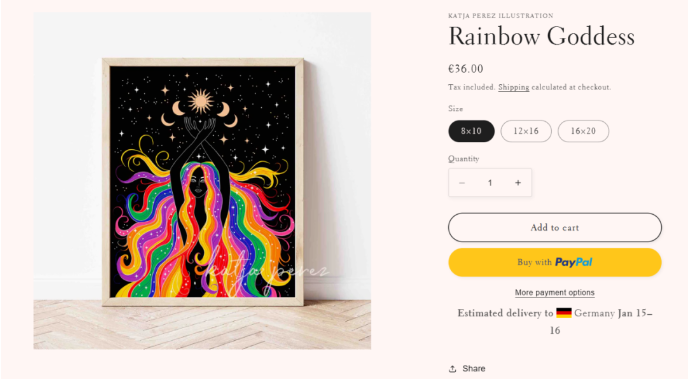The width and height of the screenshot is (693, 379).
Task: Click the estimated delivery to Germany text
Action: pos(555,322)
